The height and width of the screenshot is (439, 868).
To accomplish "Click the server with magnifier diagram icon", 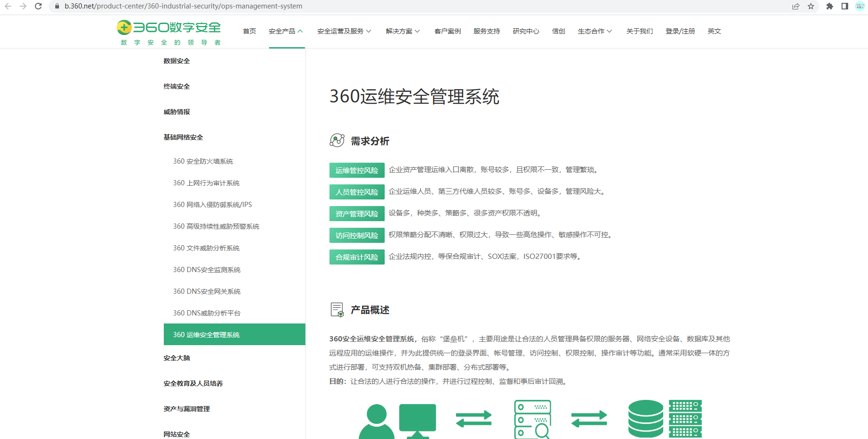I will pos(532,420).
